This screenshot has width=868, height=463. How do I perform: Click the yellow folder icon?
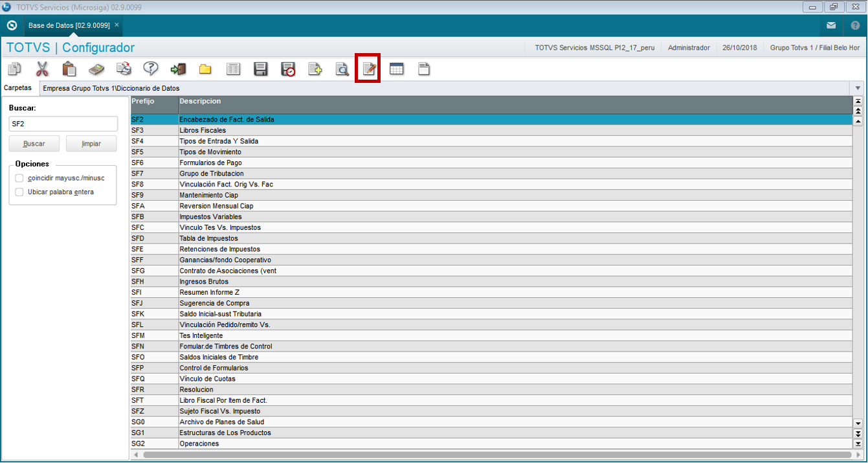click(205, 69)
